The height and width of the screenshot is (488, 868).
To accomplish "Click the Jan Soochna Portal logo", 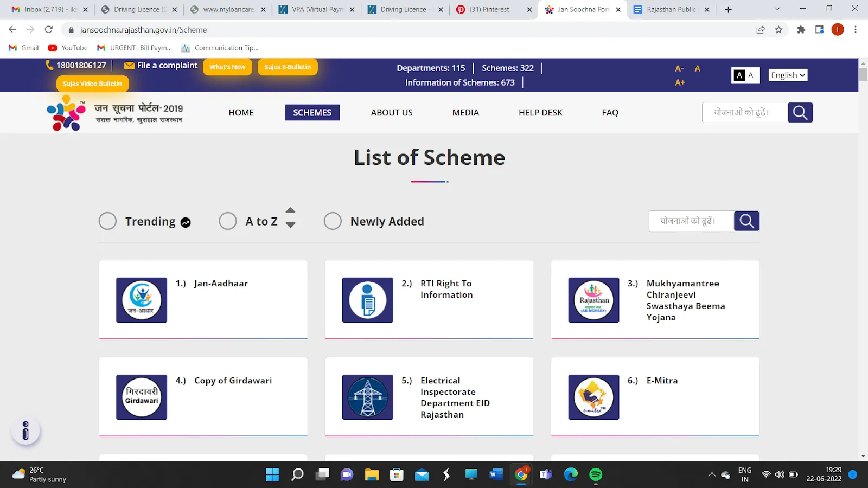I will coord(115,113).
